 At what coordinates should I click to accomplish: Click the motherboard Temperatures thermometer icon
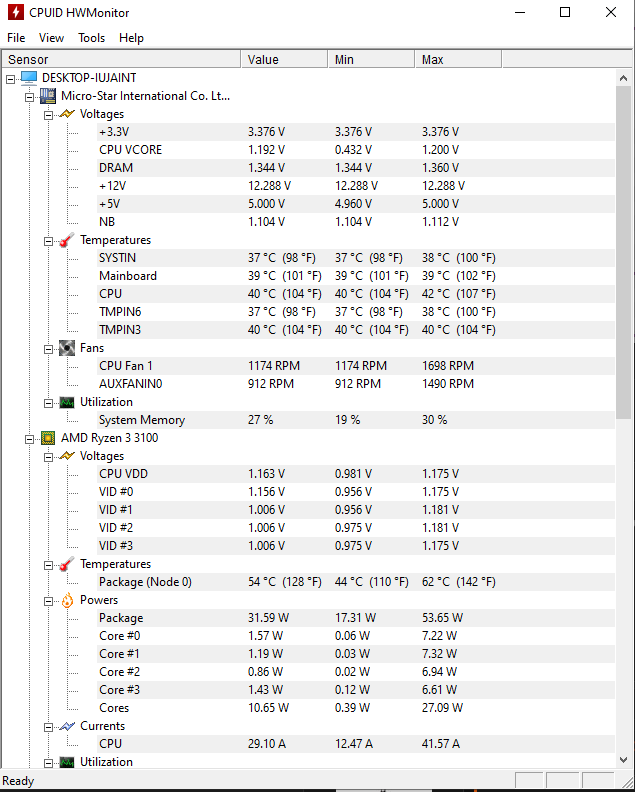[x=67, y=240]
